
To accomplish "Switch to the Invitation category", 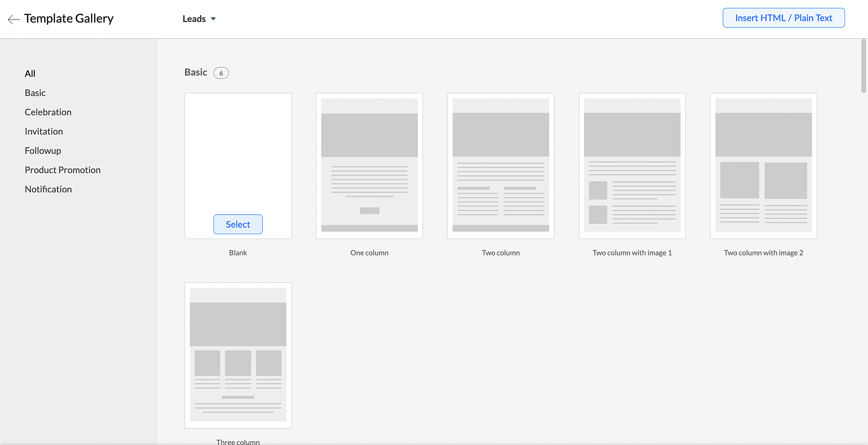I will coord(44,131).
